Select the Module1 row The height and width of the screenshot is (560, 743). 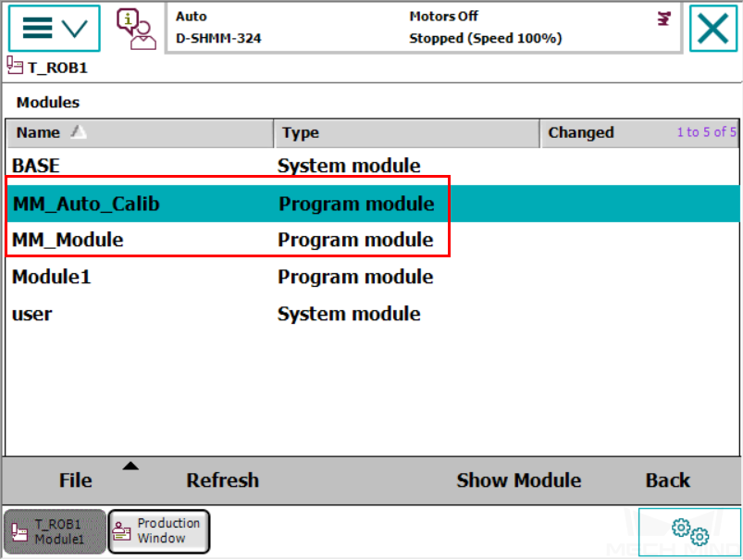pos(373,277)
